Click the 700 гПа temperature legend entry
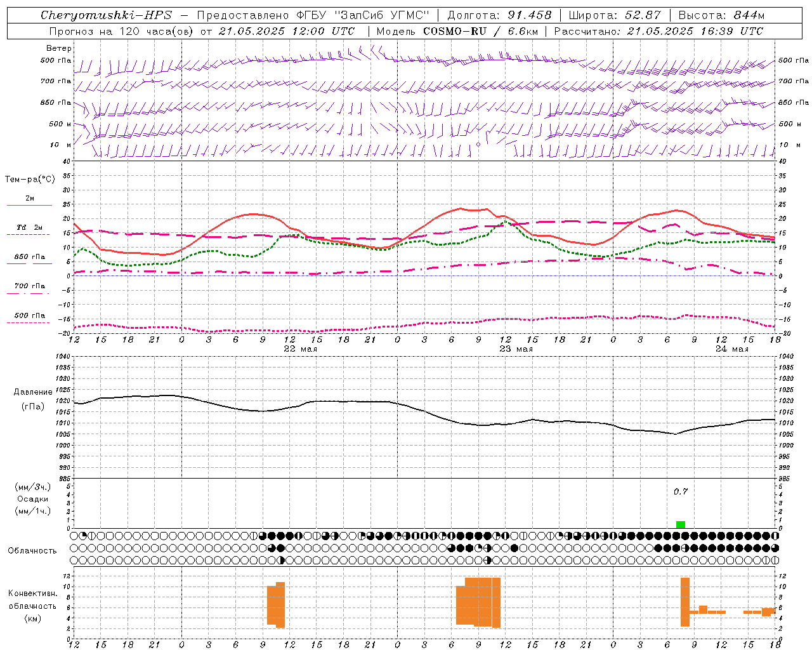Screen dimensions: 812x650 coord(30,286)
